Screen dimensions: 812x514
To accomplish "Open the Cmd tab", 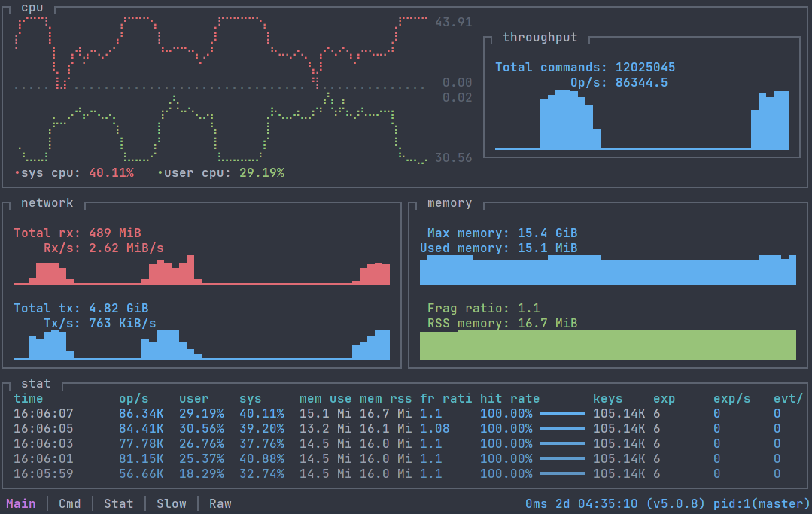I will (x=70, y=503).
